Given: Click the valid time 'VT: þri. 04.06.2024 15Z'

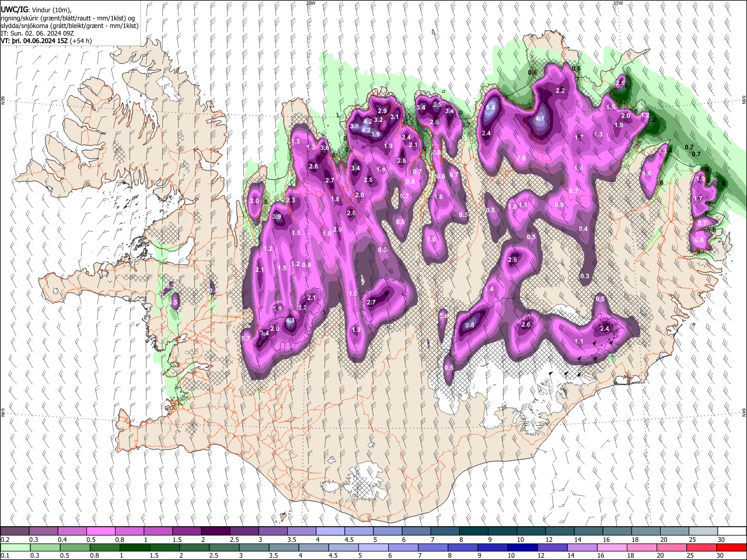Looking at the screenshot, I should (34, 41).
